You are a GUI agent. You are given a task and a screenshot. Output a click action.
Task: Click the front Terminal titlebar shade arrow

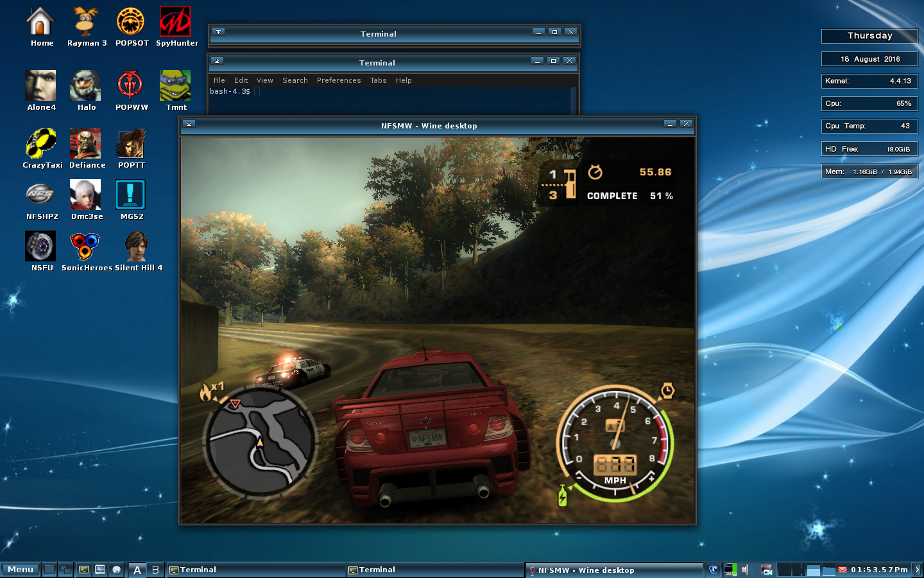(x=218, y=61)
